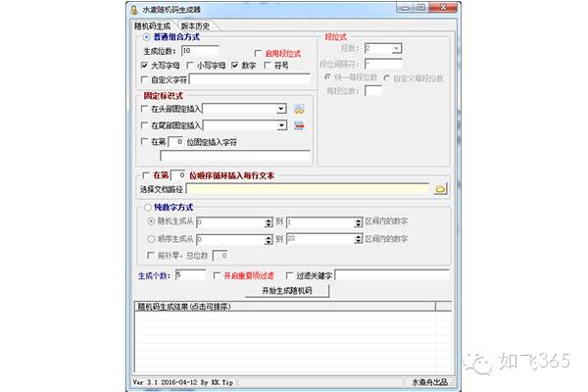The width and height of the screenshot is (588, 392).
Task: Click the red icon beside 在尾部固定插入 combo box
Action: (x=299, y=125)
